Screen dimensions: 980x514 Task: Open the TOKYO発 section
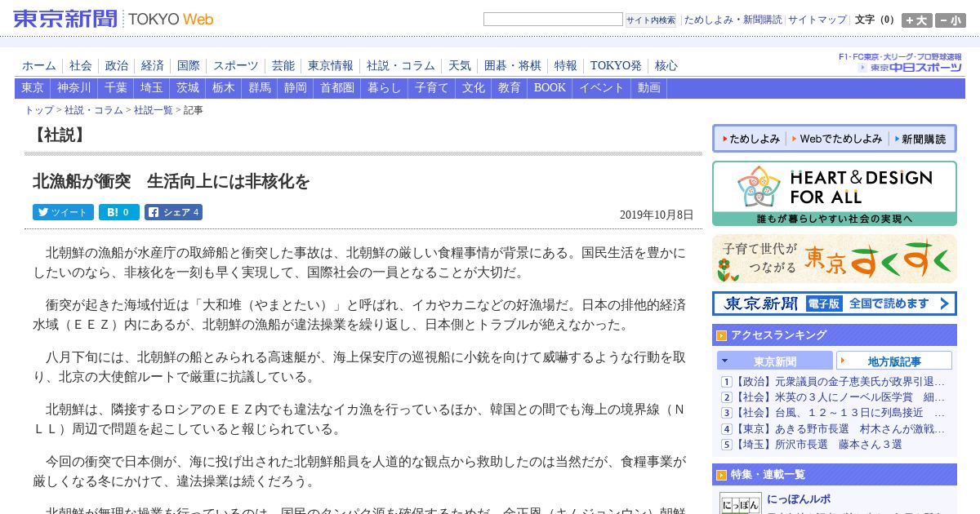click(x=616, y=65)
